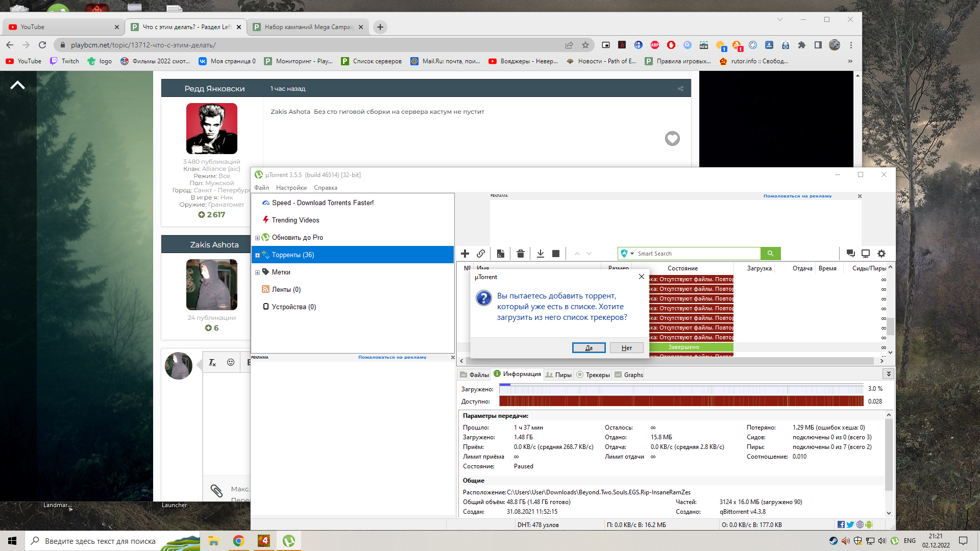Expand the Обновить до Pro tree node

coord(257,238)
